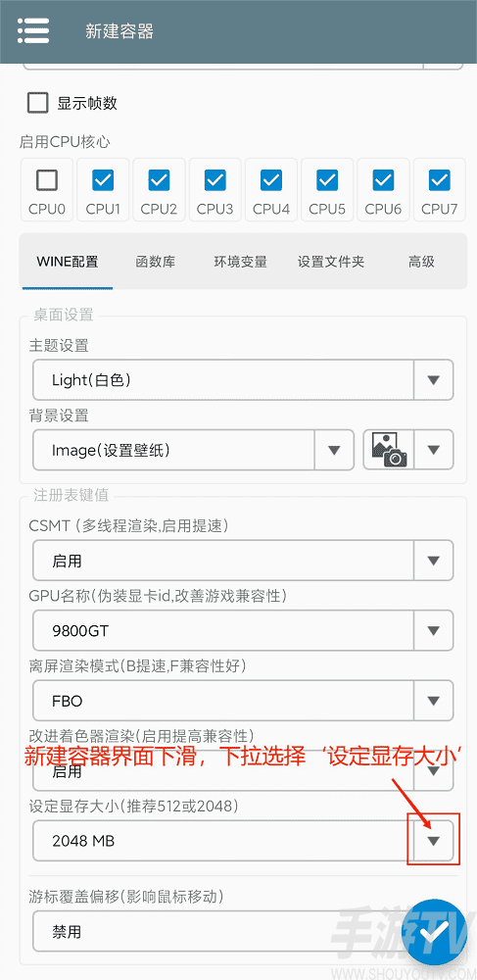Uncheck the CPU4 core box
This screenshot has width=477, height=980.
(x=271, y=180)
